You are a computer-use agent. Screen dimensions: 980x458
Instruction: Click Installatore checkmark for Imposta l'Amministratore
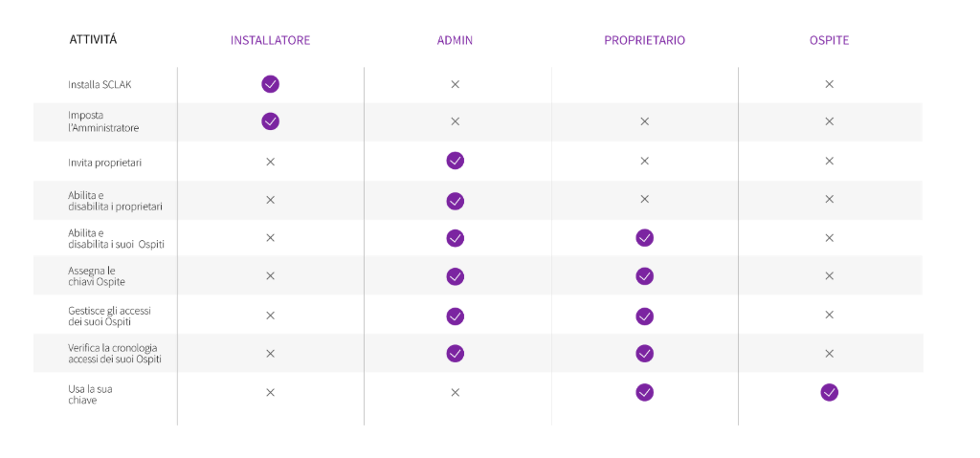point(270,121)
